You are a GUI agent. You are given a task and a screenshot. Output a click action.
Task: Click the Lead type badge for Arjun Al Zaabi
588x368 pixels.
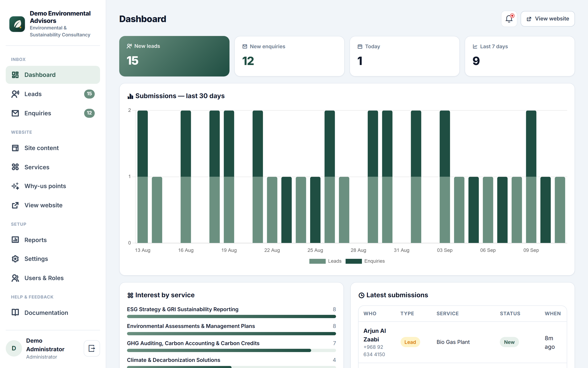tap(410, 342)
